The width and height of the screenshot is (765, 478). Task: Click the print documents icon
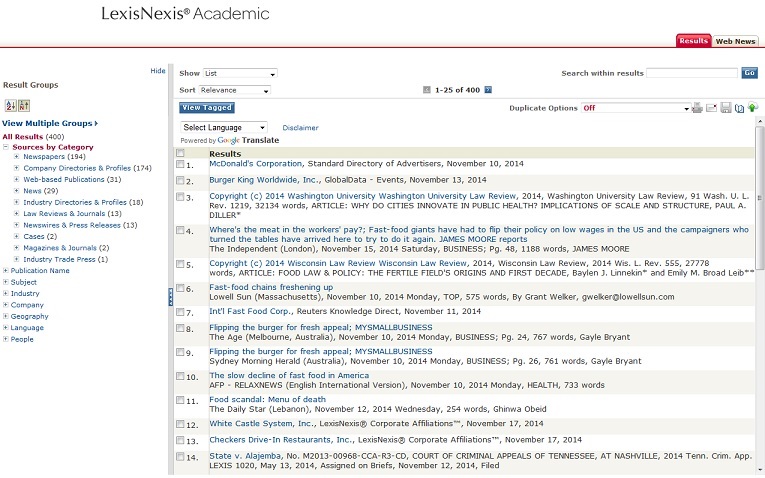coord(697,108)
